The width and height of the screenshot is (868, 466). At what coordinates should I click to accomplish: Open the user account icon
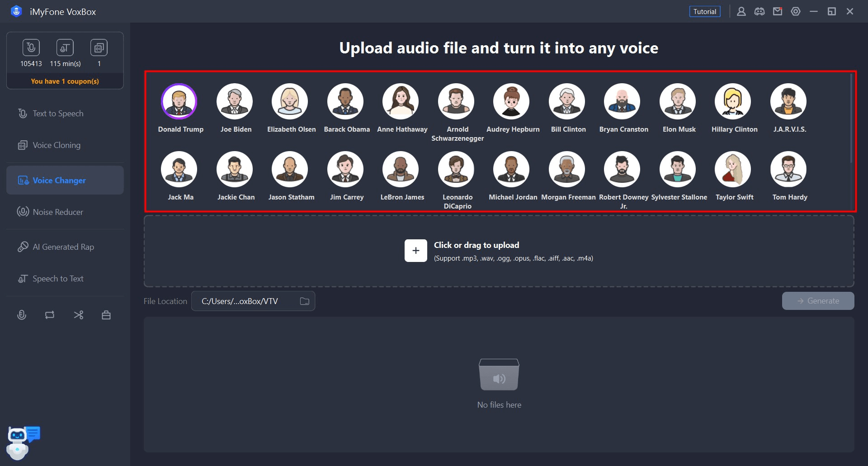click(x=741, y=11)
